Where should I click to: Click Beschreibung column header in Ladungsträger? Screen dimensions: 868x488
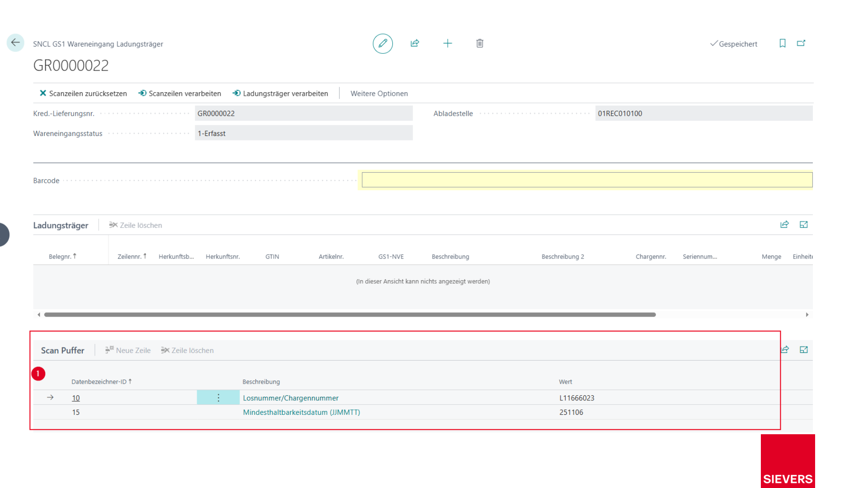450,257
